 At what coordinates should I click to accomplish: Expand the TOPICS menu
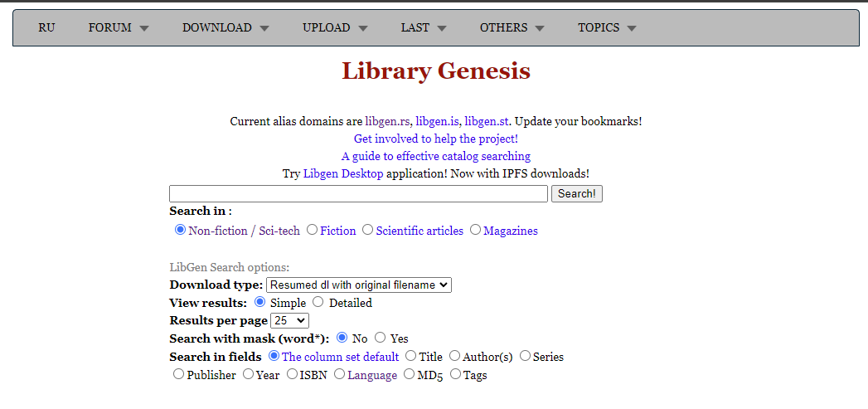click(607, 27)
